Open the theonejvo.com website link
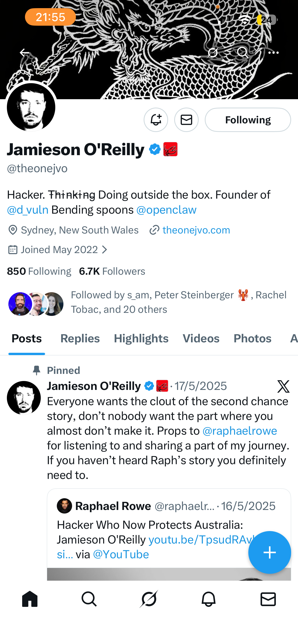 (196, 230)
